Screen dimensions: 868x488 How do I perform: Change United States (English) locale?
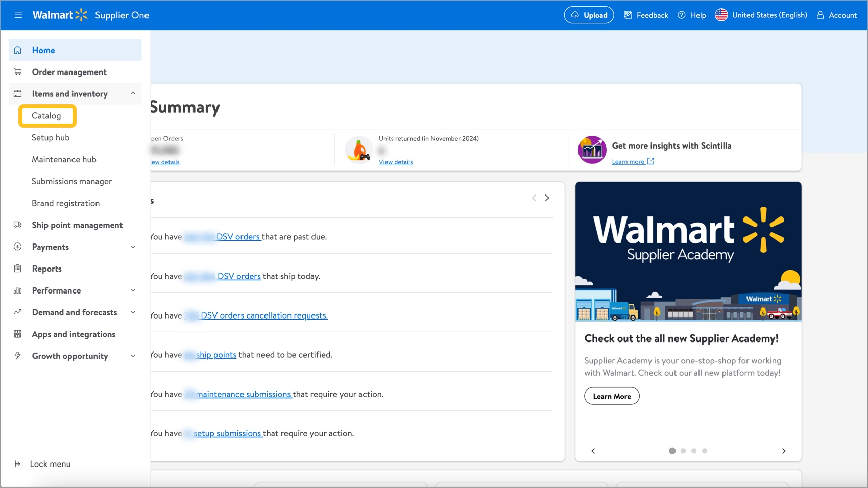(x=769, y=15)
